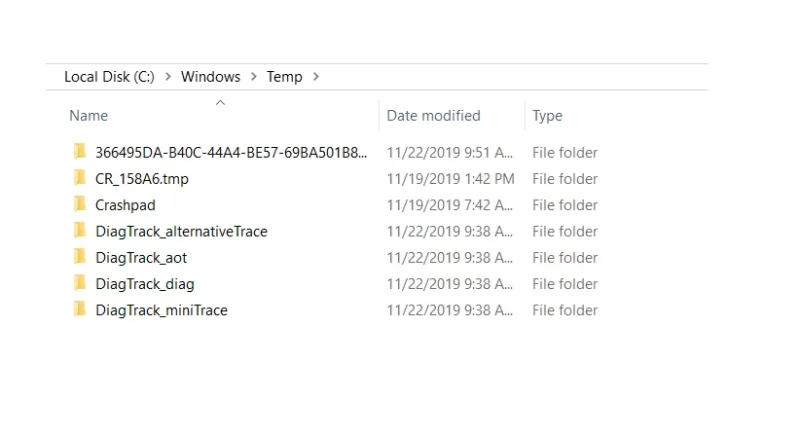Expand the chevron after Temp breadcrumb
800x435 pixels.
coord(316,76)
